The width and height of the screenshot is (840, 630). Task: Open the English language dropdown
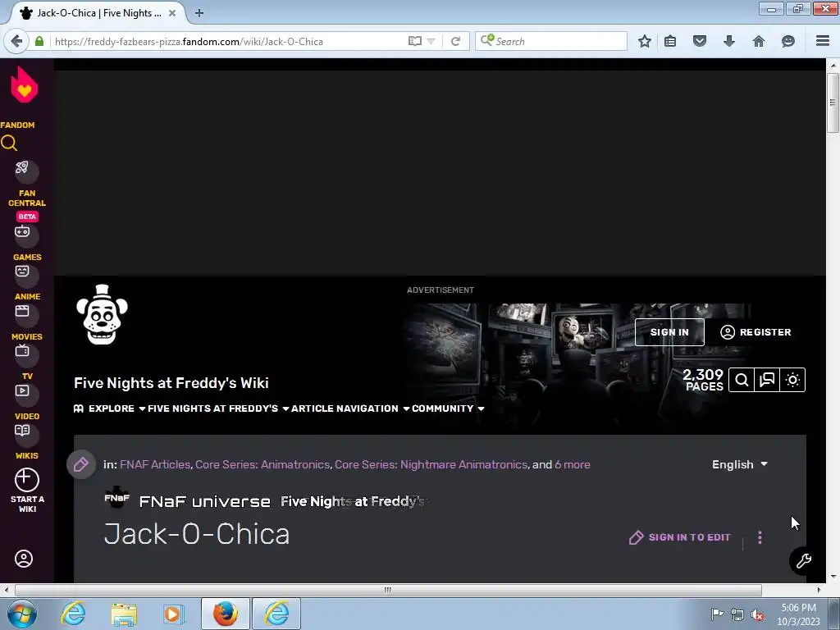(x=740, y=464)
